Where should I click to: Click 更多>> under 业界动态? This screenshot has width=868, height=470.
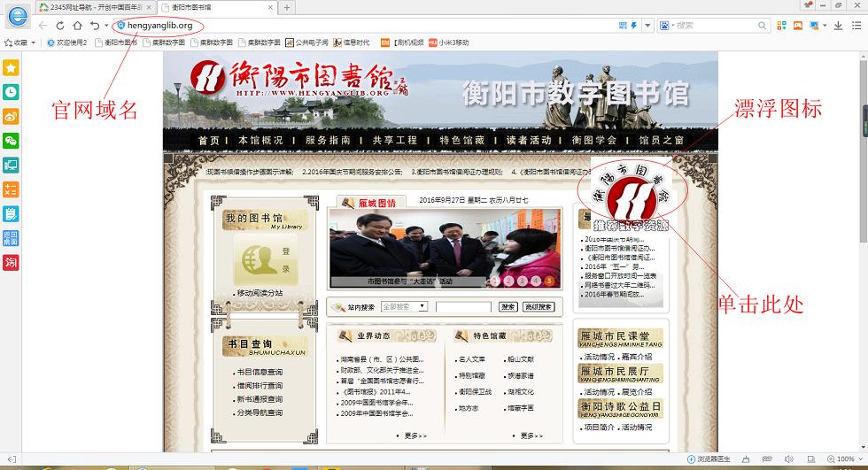click(x=415, y=435)
